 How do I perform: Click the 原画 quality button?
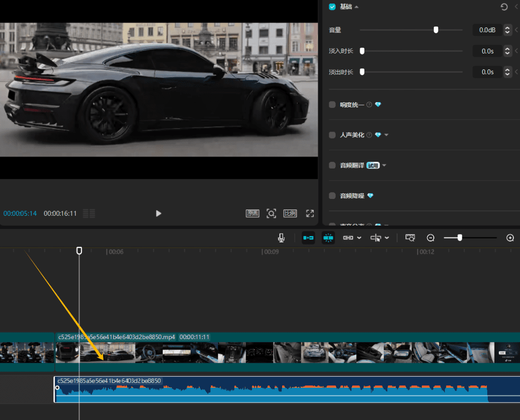click(253, 213)
